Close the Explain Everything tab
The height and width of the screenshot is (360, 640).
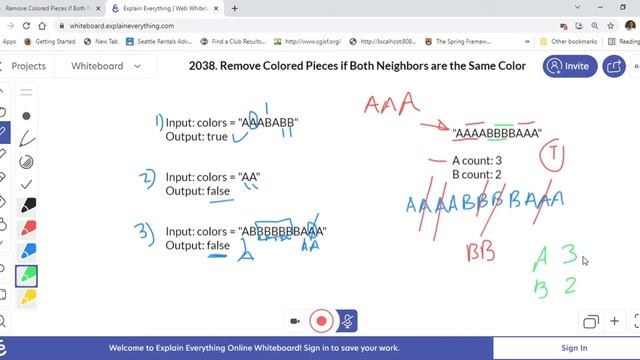(x=216, y=8)
